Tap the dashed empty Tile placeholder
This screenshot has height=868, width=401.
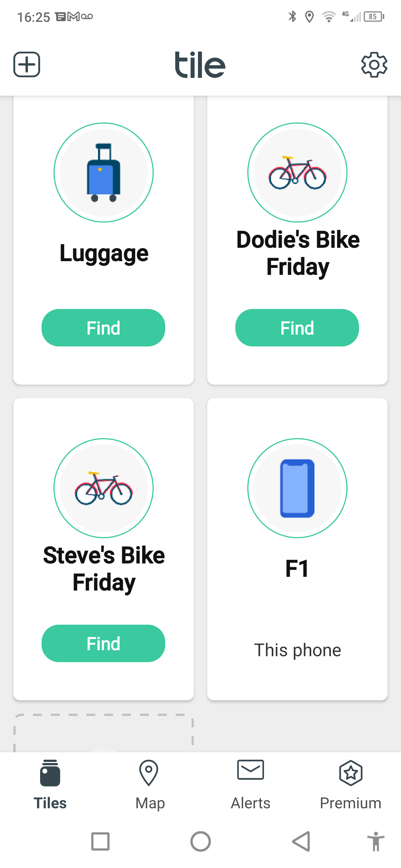click(x=104, y=733)
